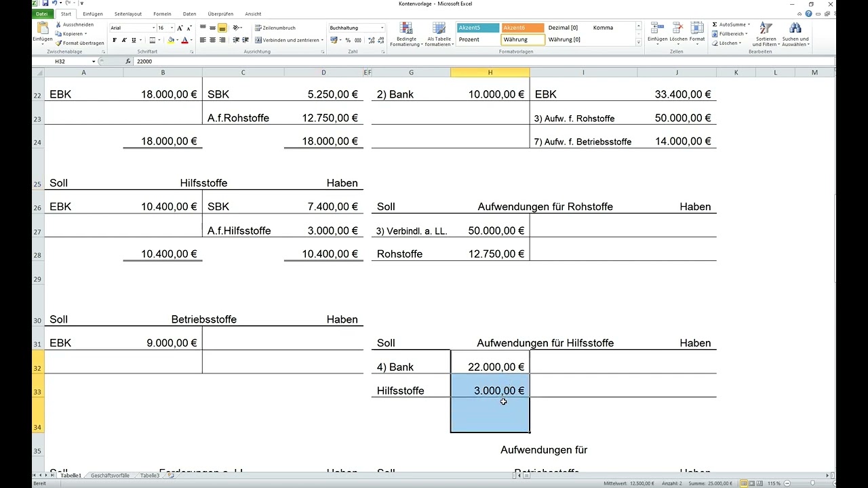Click the Sortieren und Filtern icon

[766, 28]
